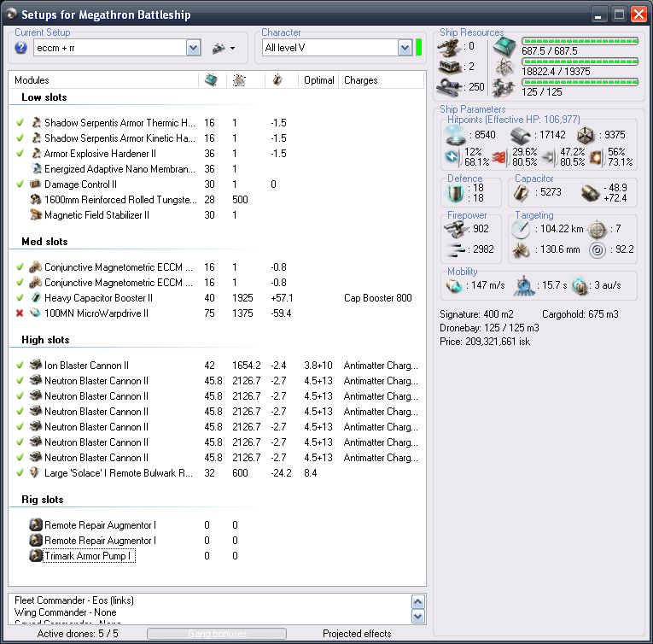Click 100MN MicroWarpdrive II module icon

(x=36, y=313)
